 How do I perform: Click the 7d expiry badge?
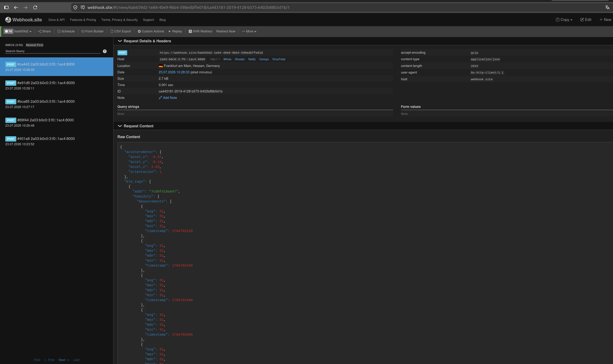coord(8,31)
